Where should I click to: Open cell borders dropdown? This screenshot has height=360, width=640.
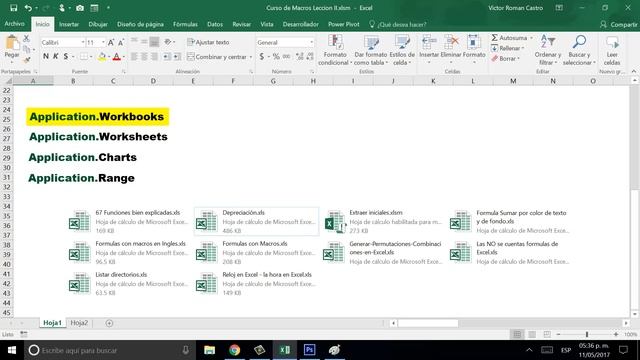tap(91, 57)
